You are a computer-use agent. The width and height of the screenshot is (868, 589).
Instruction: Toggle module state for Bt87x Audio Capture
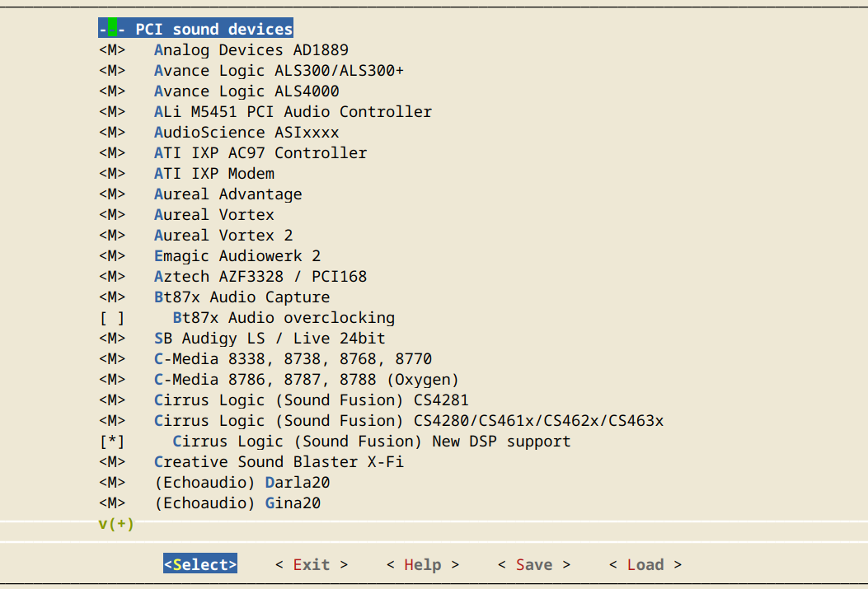(x=112, y=297)
